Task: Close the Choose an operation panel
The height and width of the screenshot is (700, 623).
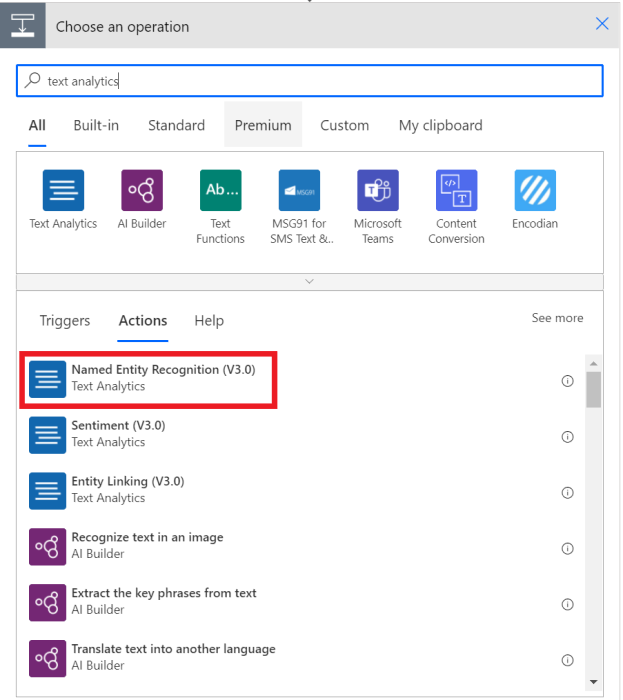Action: 602,24
